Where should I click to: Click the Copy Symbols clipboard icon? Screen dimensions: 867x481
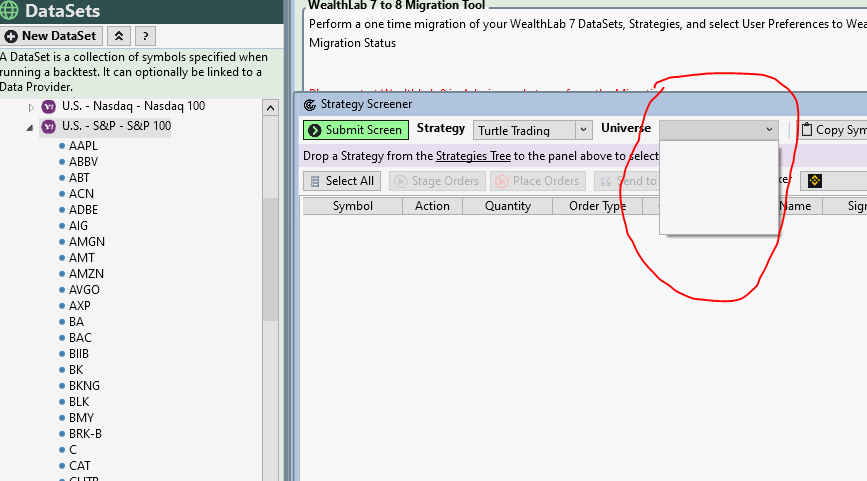point(807,130)
